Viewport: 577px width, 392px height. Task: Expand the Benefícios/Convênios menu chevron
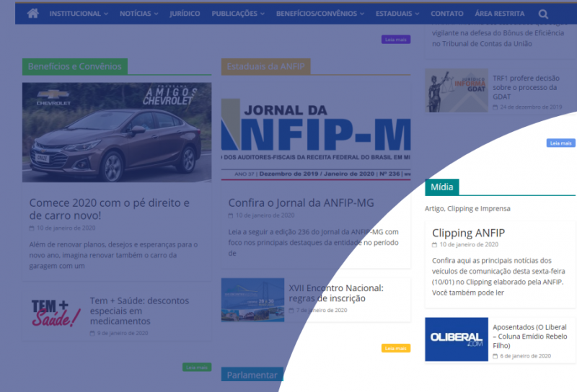tap(362, 14)
